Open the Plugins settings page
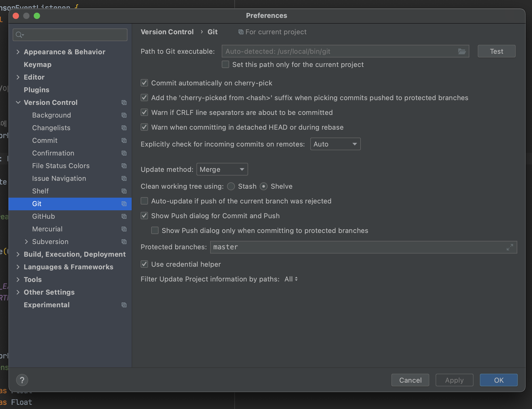 pos(70,90)
